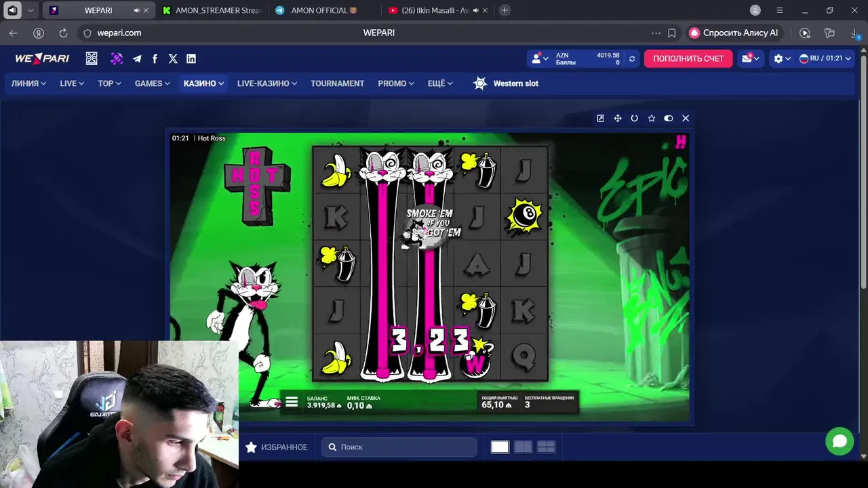Select four game windows layout
Image resolution: width=868 pixels, height=488 pixels.
point(546,447)
